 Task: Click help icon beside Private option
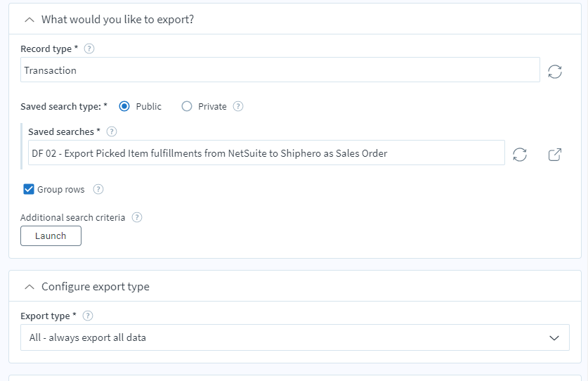tap(238, 107)
